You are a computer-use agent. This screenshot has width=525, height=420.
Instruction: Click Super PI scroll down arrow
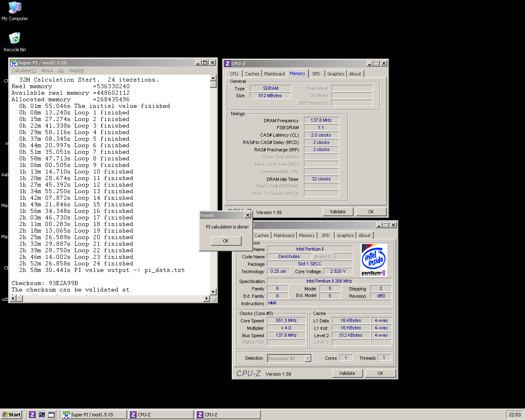click(x=213, y=292)
